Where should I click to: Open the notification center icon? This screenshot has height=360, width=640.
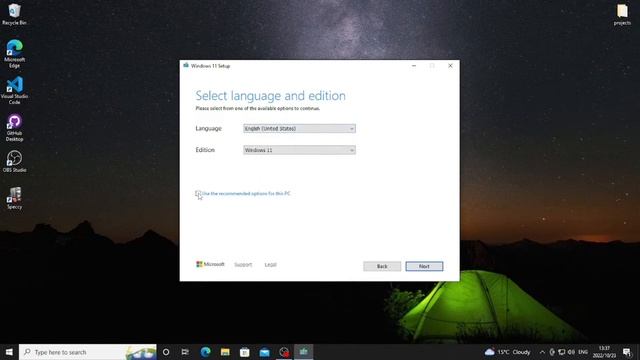[627, 352]
